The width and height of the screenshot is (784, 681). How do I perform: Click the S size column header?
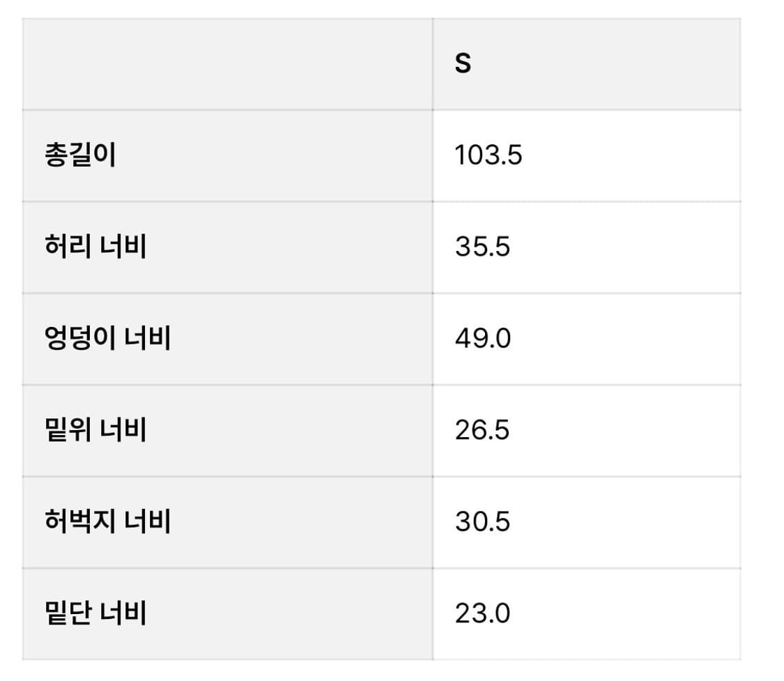(x=463, y=64)
